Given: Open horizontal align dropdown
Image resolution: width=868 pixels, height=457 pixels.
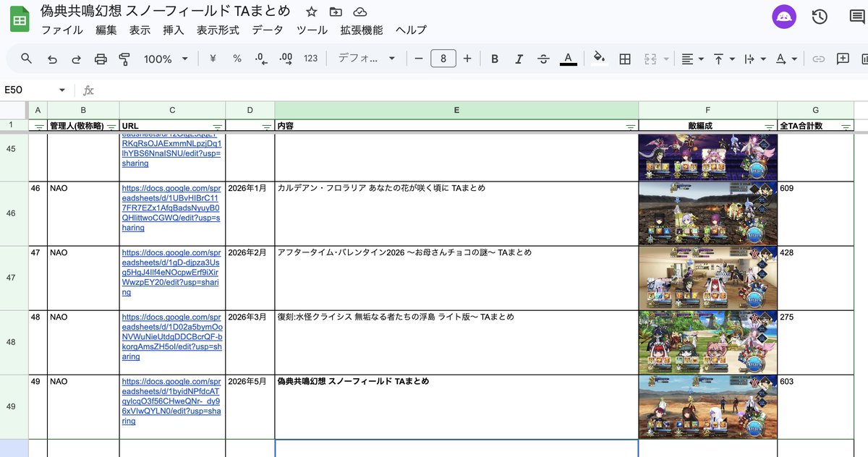Looking at the screenshot, I should 692,59.
